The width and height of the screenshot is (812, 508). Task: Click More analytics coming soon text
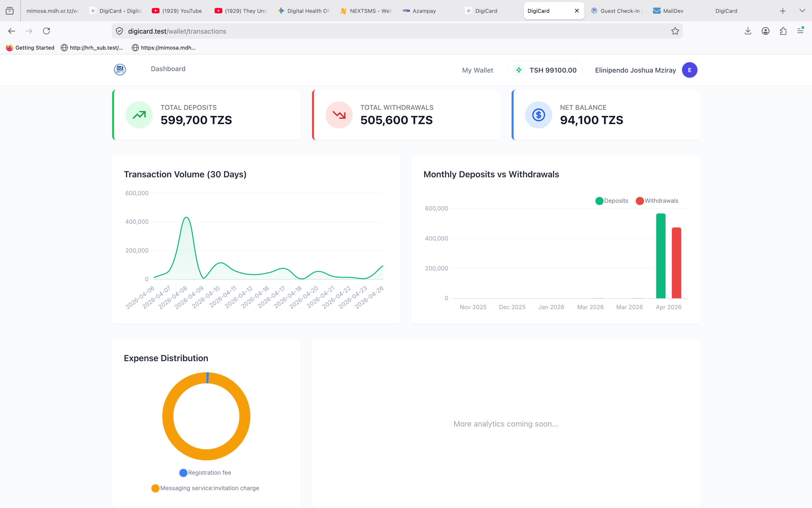tap(506, 424)
